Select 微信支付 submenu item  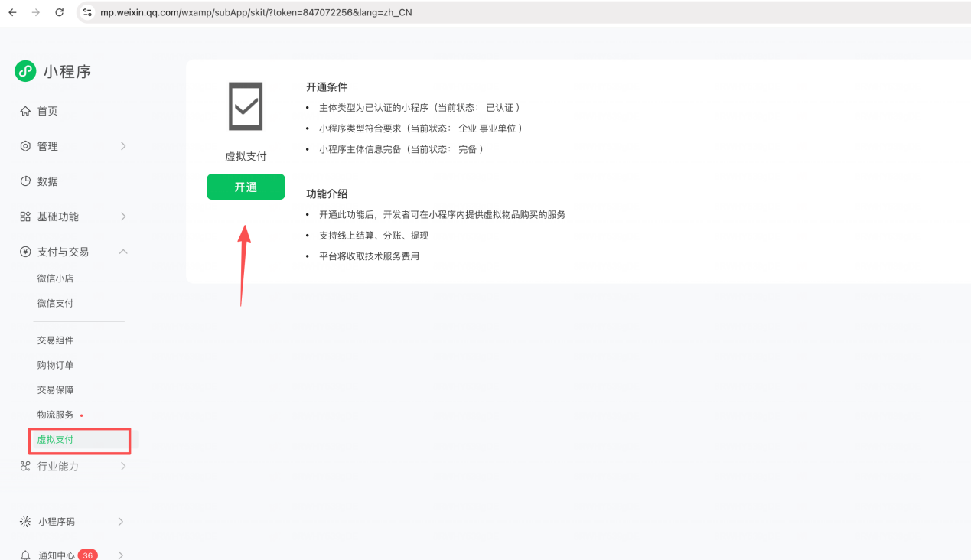[x=55, y=303]
